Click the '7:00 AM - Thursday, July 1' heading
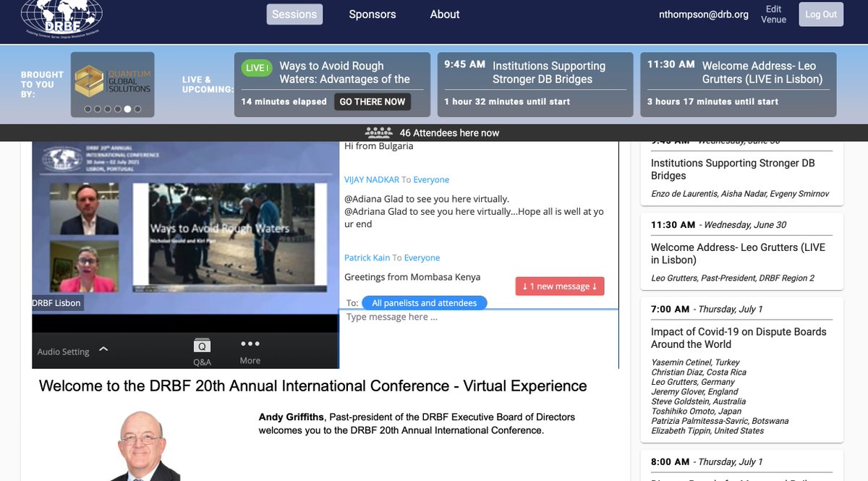The height and width of the screenshot is (481, 868). [707, 309]
